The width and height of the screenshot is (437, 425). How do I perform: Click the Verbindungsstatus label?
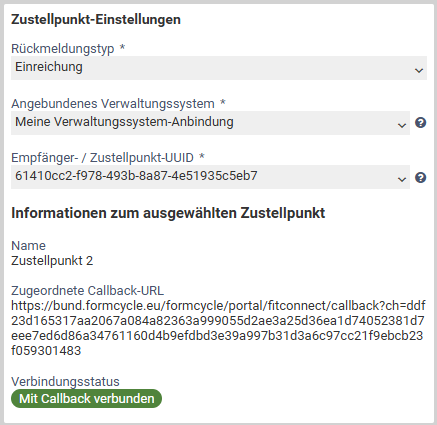click(x=65, y=382)
